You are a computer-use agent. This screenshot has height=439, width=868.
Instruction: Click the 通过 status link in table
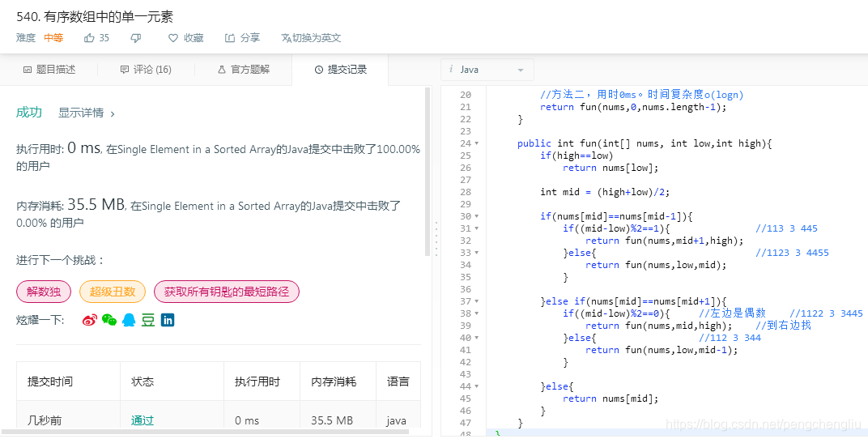tap(143, 420)
